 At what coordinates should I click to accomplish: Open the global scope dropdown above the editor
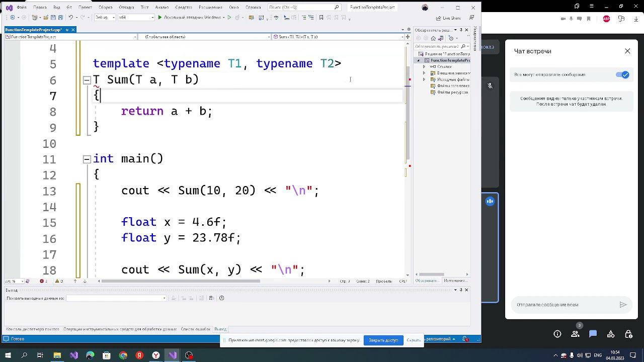204,37
